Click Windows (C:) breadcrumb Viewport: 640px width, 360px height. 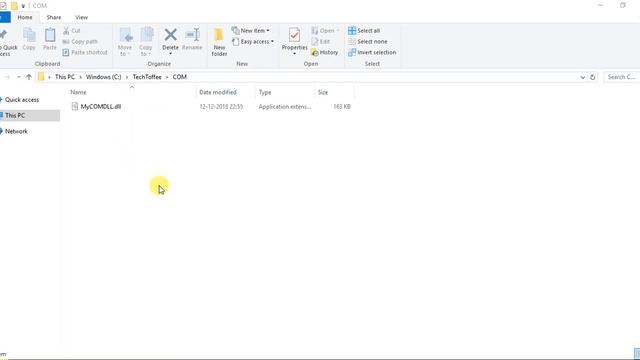click(104, 77)
